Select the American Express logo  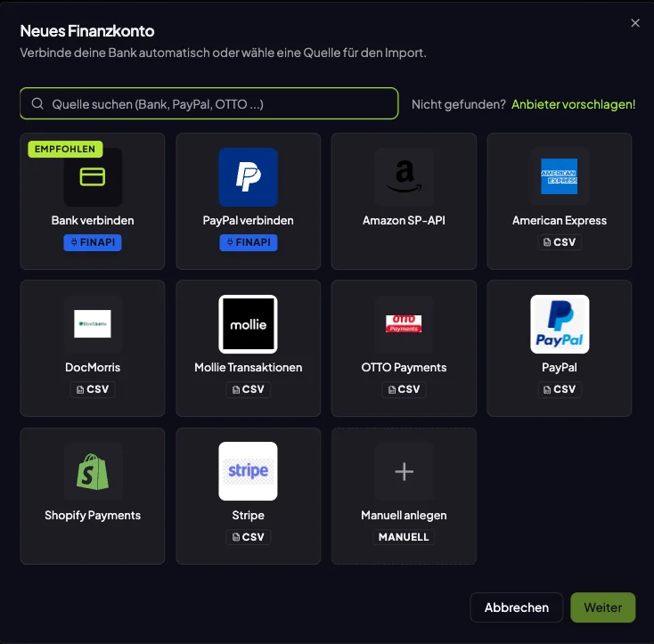(x=560, y=176)
